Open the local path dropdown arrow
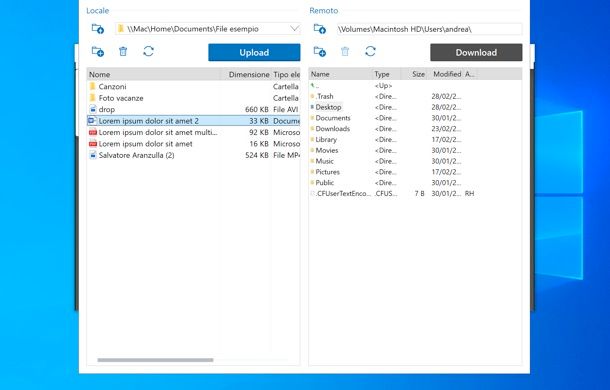This screenshot has width=610, height=390. click(294, 28)
